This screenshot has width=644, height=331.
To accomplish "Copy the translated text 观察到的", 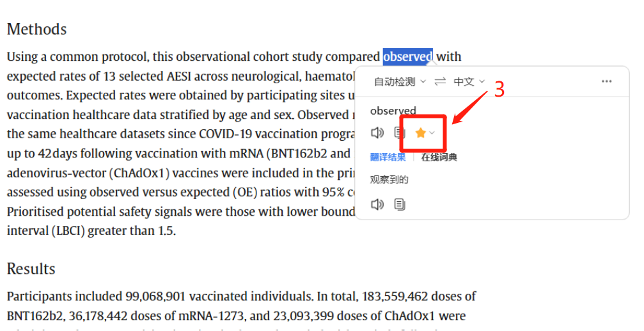I will pos(400,204).
